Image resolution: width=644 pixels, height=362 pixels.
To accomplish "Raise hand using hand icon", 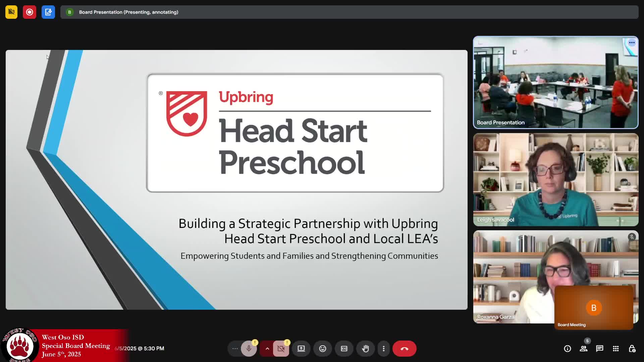I will pyautogui.click(x=365, y=349).
